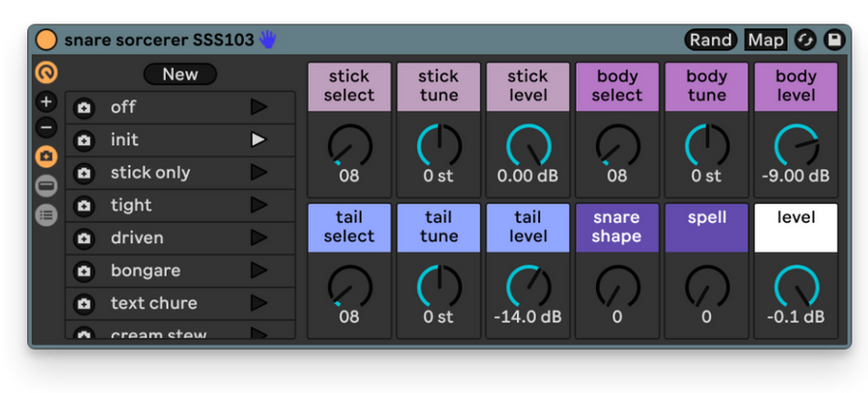Click the tail tune macro knob
This screenshot has width=868, height=393.
click(x=439, y=287)
